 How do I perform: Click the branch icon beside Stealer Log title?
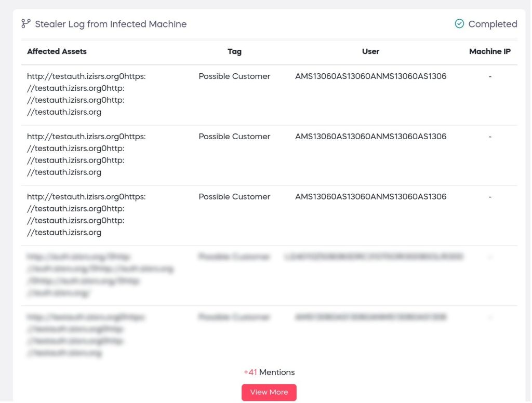tap(26, 24)
